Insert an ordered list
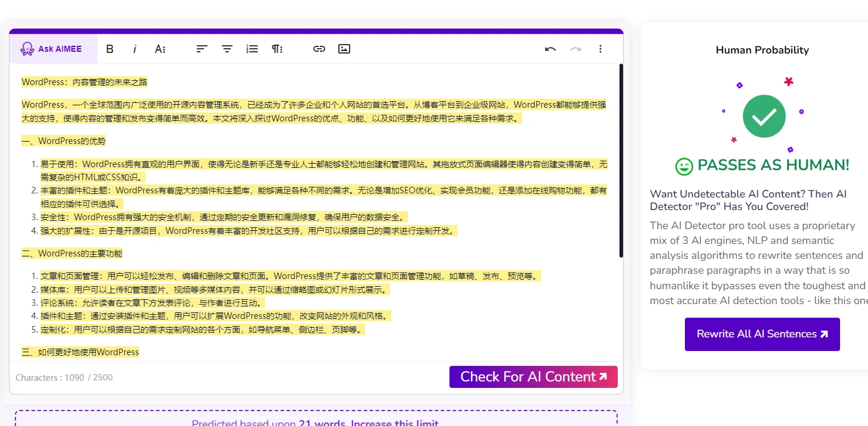This screenshot has width=868, height=426. (x=252, y=49)
